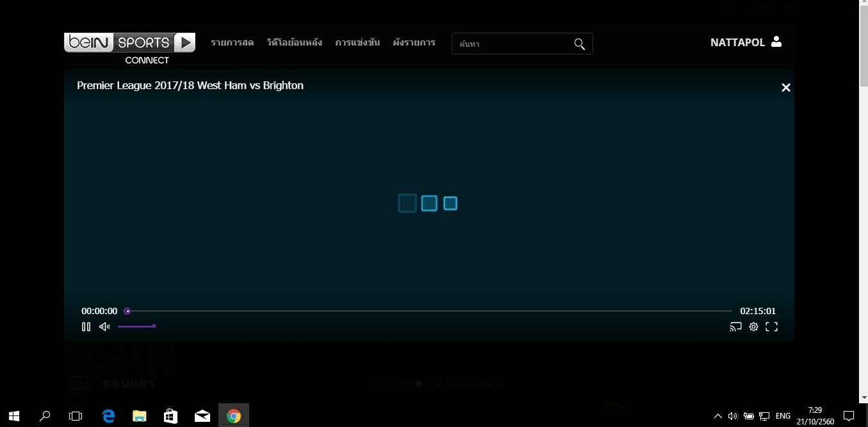
Task: Open the Windows Start menu
Action: 14,415
